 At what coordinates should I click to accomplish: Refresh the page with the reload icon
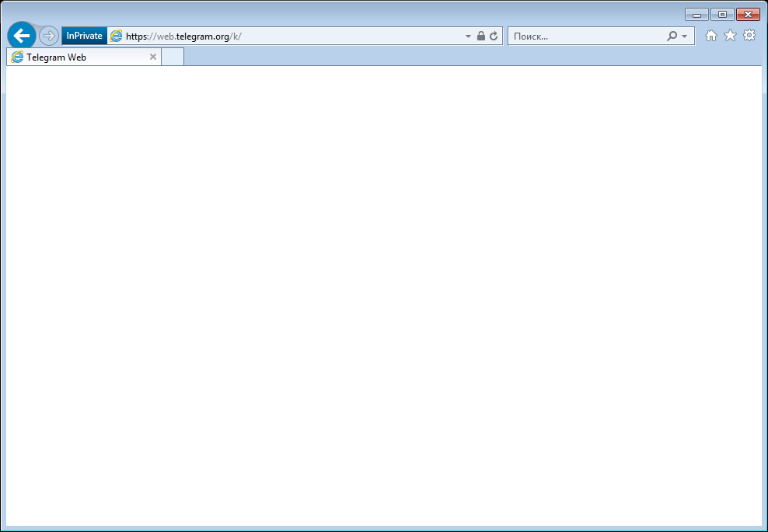tap(494, 36)
